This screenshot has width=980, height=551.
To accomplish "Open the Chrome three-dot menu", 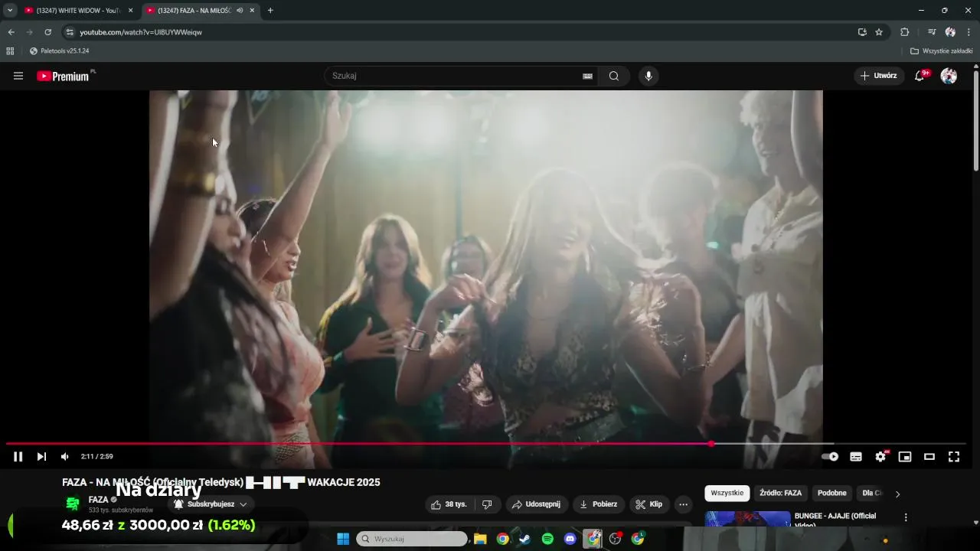I will 969,32.
